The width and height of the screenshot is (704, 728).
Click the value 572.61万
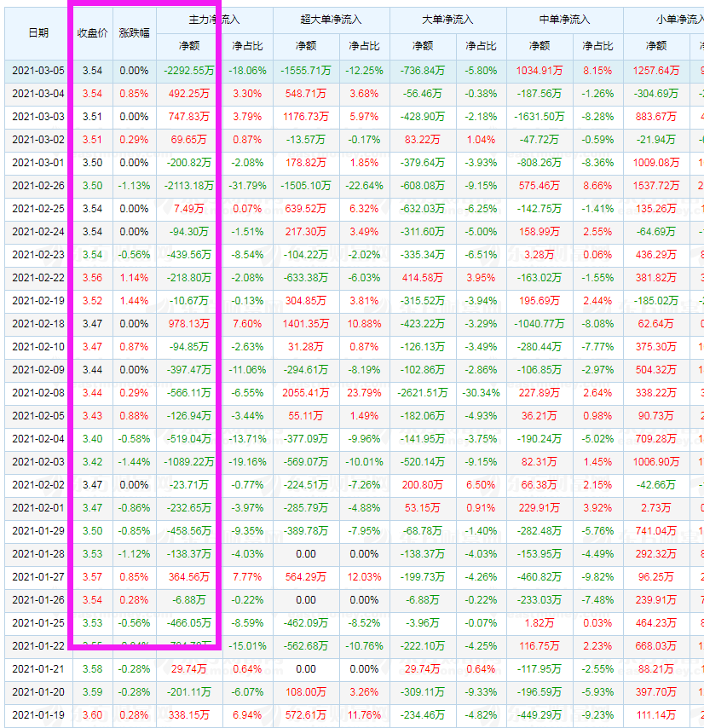click(x=306, y=715)
